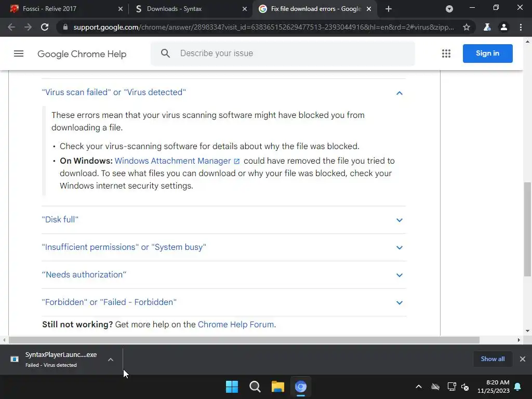Screen dimensions: 532x399
Task: Close the Downloads - Syntax tab
Action: click(245, 9)
